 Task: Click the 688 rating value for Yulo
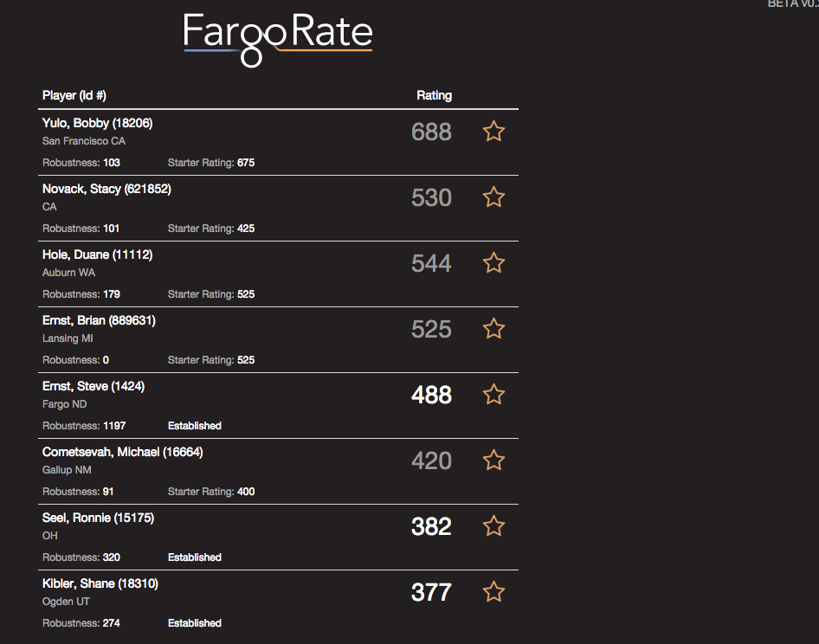click(431, 132)
